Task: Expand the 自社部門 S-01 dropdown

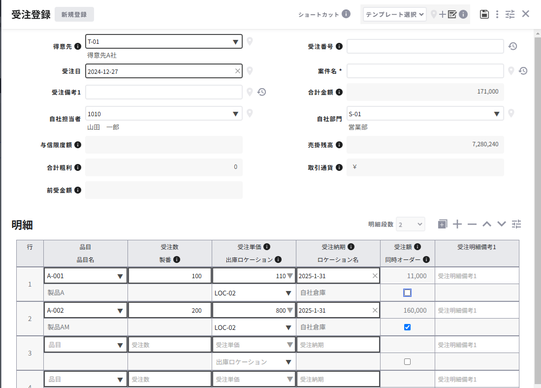Action: pos(496,114)
